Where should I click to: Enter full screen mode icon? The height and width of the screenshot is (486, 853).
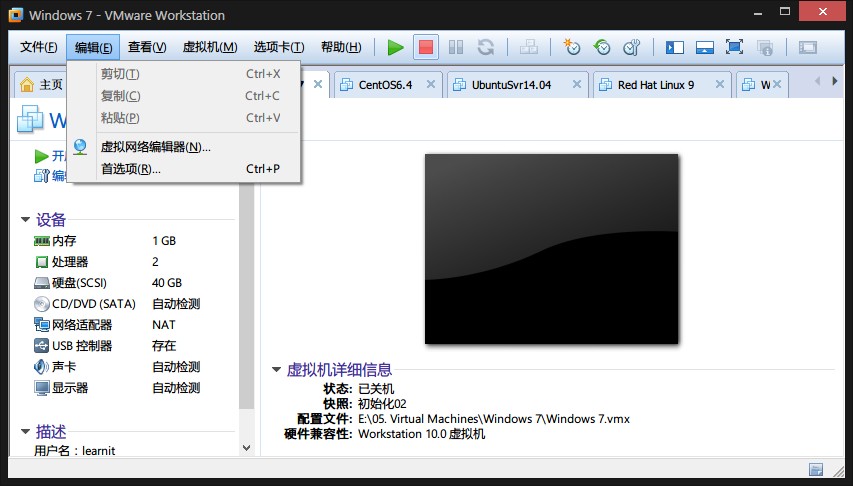[x=734, y=47]
